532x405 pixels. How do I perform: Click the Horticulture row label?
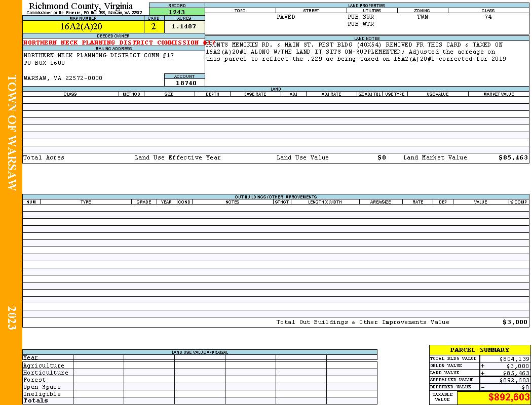pos(46,373)
